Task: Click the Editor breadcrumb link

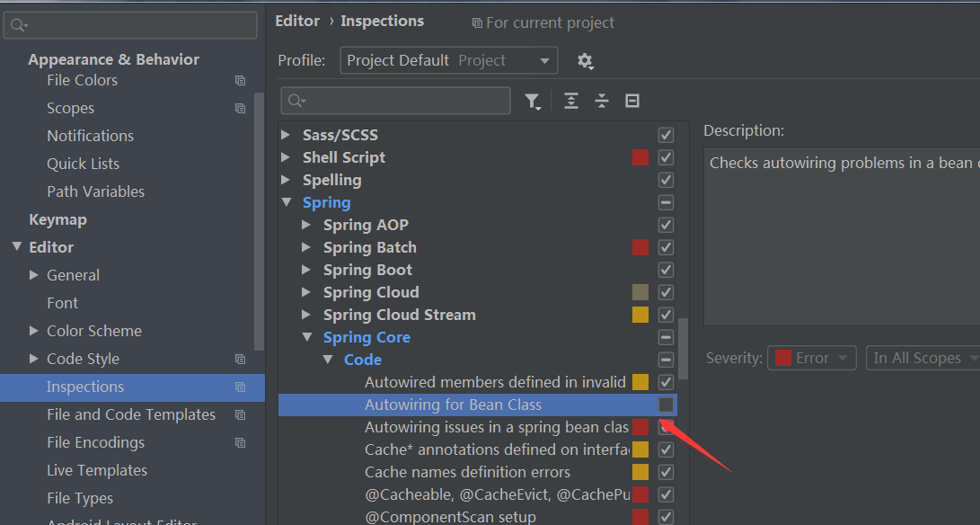Action: click(x=297, y=22)
